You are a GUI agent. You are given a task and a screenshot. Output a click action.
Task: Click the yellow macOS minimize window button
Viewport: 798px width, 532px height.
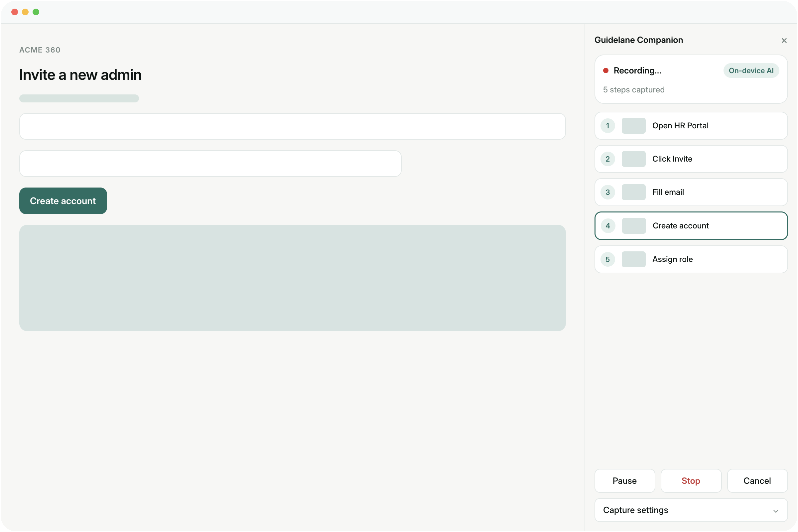25,12
